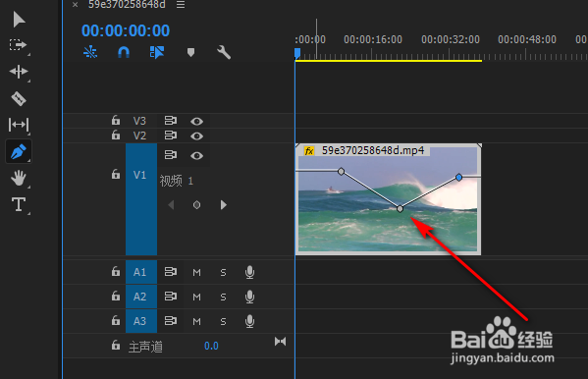This screenshot has width=588, height=379.
Task: Click the fx badge on the clip
Action: click(x=309, y=151)
